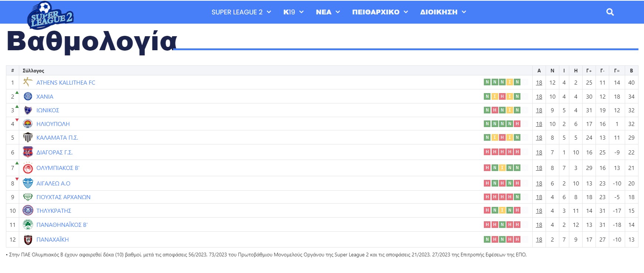Open ATHENS KALLITHEA FC team link
Screen dimensions: 644x273
coord(66,82)
